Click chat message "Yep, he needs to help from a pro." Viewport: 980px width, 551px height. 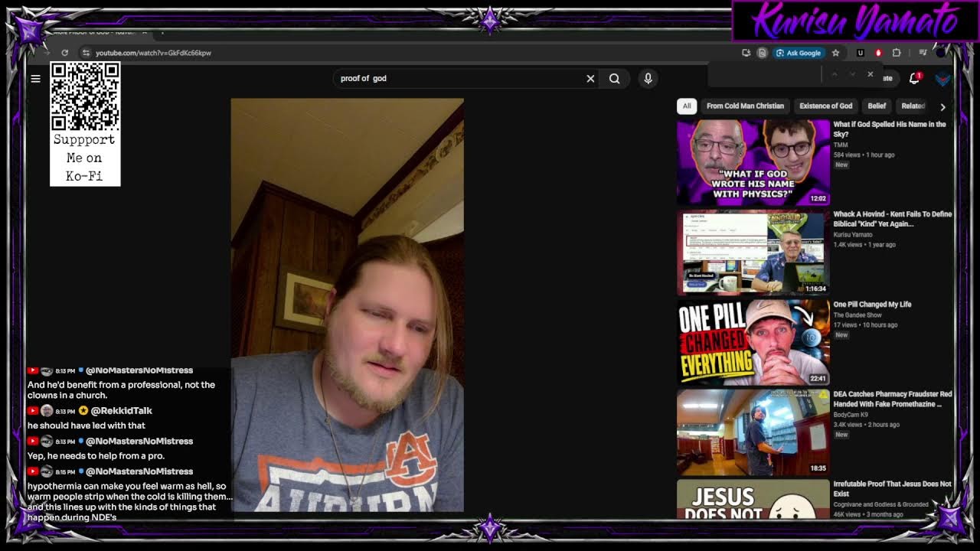[x=96, y=456]
